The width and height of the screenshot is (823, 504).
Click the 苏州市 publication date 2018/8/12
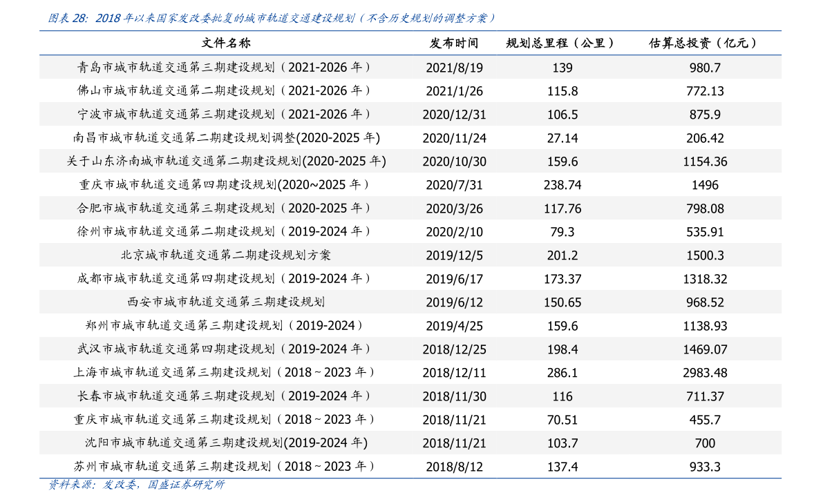tap(454, 467)
